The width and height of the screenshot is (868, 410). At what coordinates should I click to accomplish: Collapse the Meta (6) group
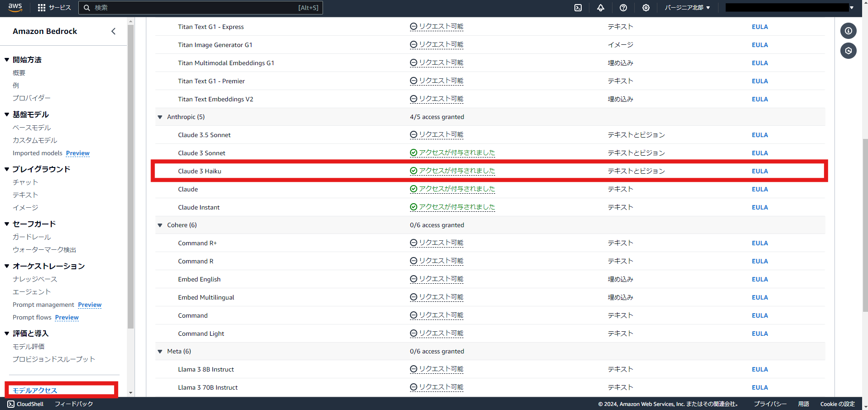click(x=160, y=352)
